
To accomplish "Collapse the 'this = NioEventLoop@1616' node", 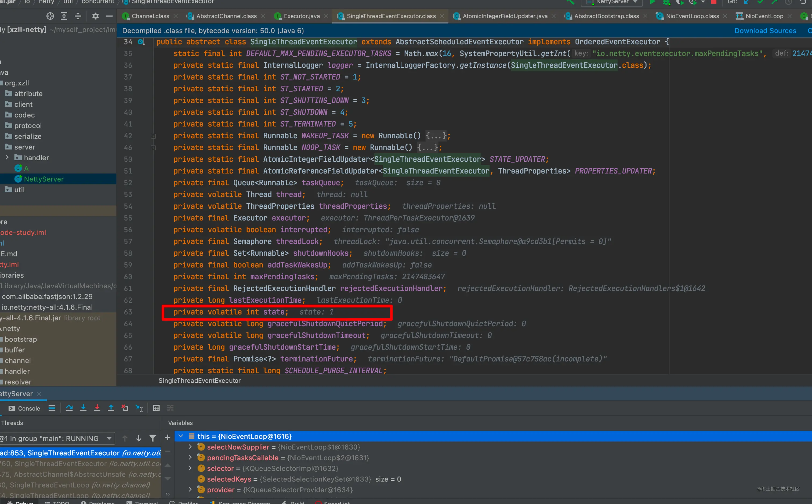I will click(181, 436).
